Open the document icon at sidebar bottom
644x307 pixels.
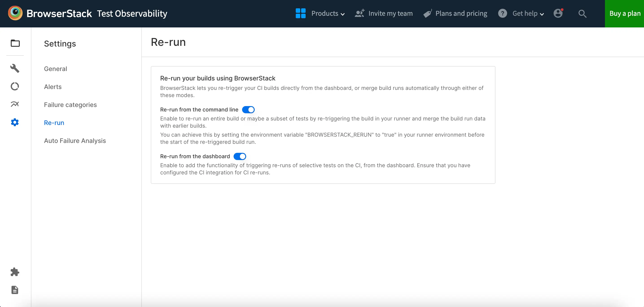pos(15,290)
